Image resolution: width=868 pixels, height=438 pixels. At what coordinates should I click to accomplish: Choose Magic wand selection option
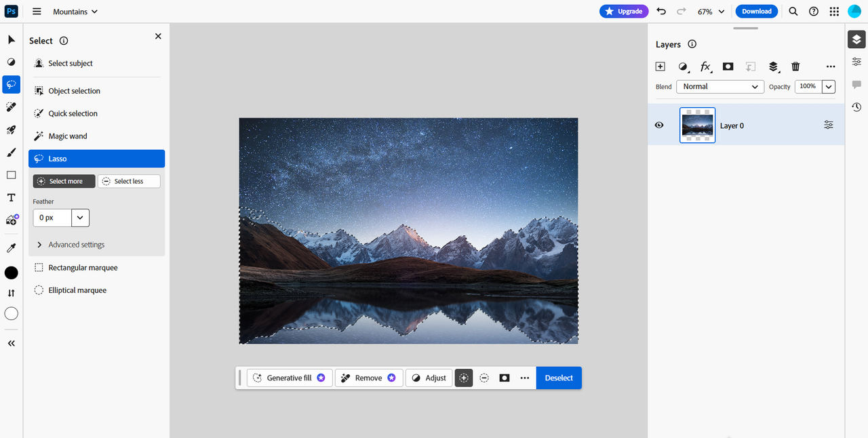pos(68,136)
